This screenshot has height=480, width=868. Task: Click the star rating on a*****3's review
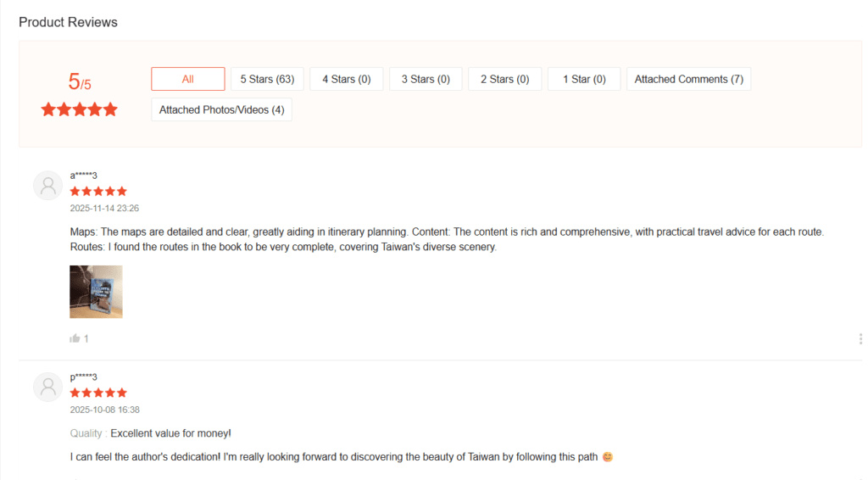coord(98,192)
